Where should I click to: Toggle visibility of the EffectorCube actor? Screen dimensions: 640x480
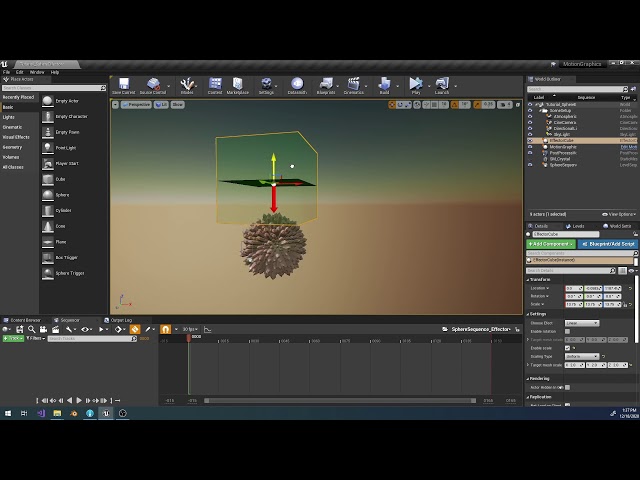[x=530, y=140]
